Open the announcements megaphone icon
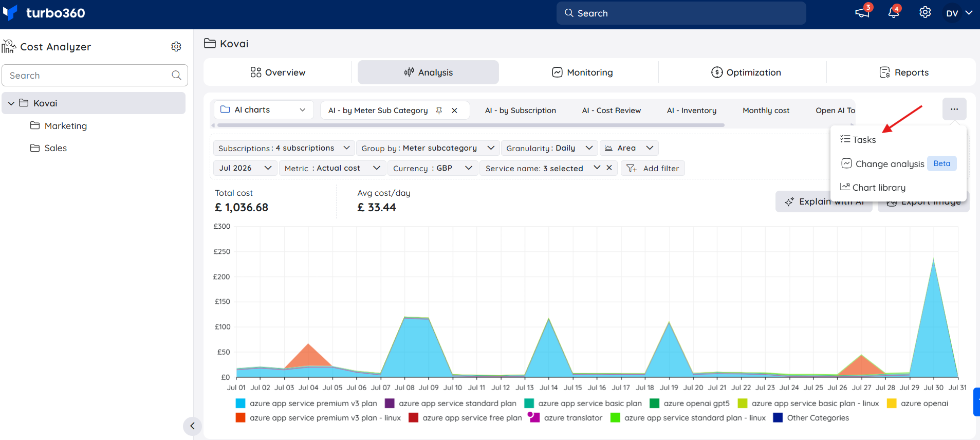980x440 pixels. [x=862, y=13]
